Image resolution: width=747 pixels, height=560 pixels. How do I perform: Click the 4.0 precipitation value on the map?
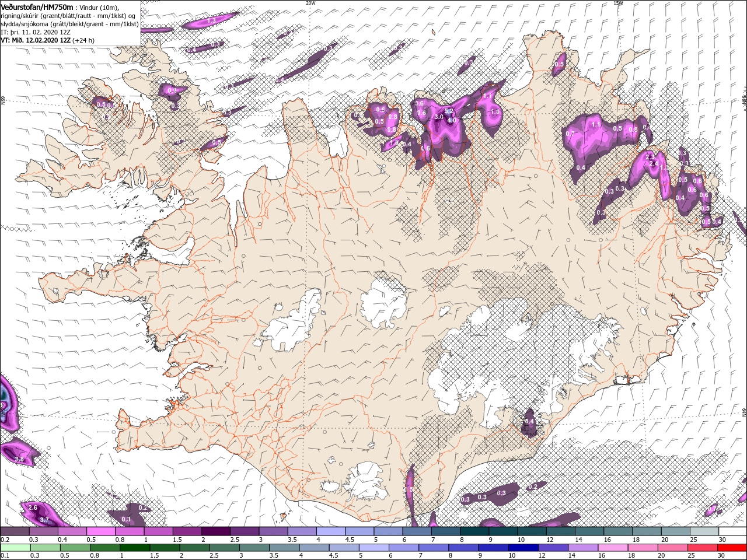point(452,120)
